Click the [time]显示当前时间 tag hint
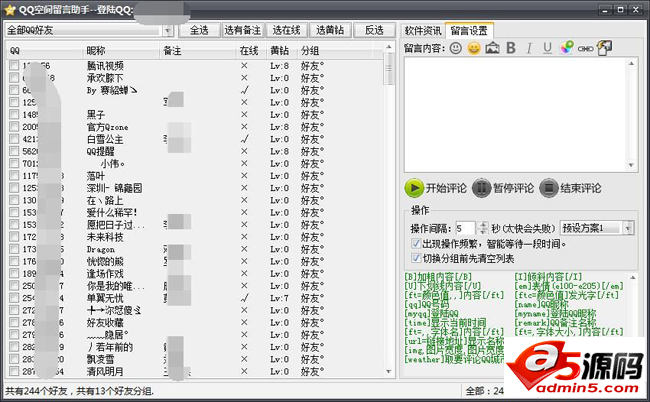This screenshot has width=650, height=402. [x=446, y=322]
